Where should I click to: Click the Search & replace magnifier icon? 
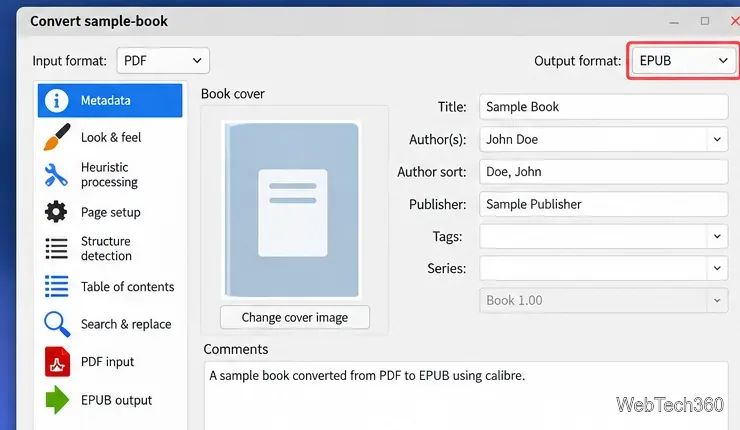click(x=57, y=324)
